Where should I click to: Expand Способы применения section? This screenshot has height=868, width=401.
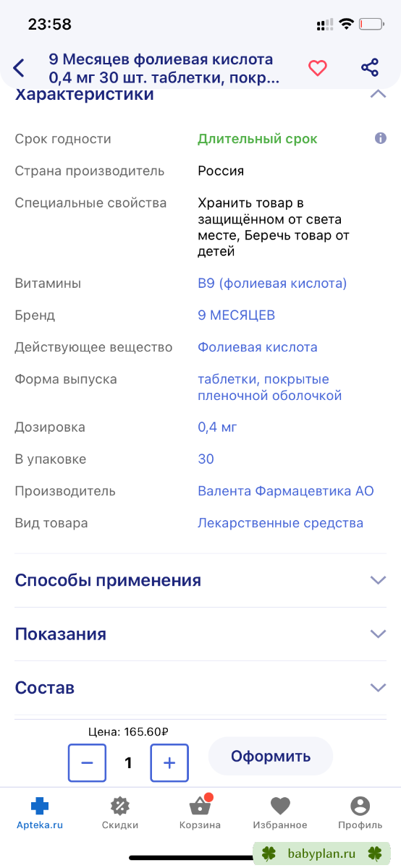pyautogui.click(x=200, y=580)
